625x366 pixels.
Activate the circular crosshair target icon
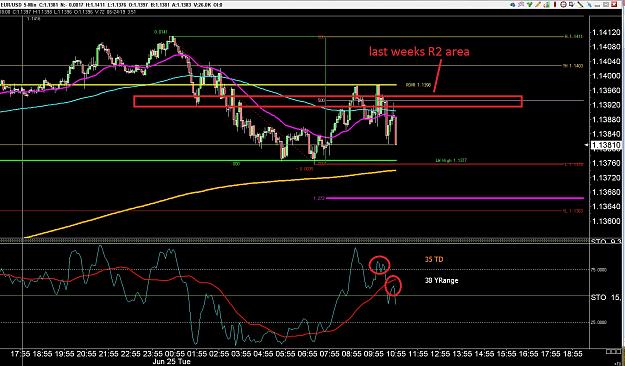pos(563,5)
